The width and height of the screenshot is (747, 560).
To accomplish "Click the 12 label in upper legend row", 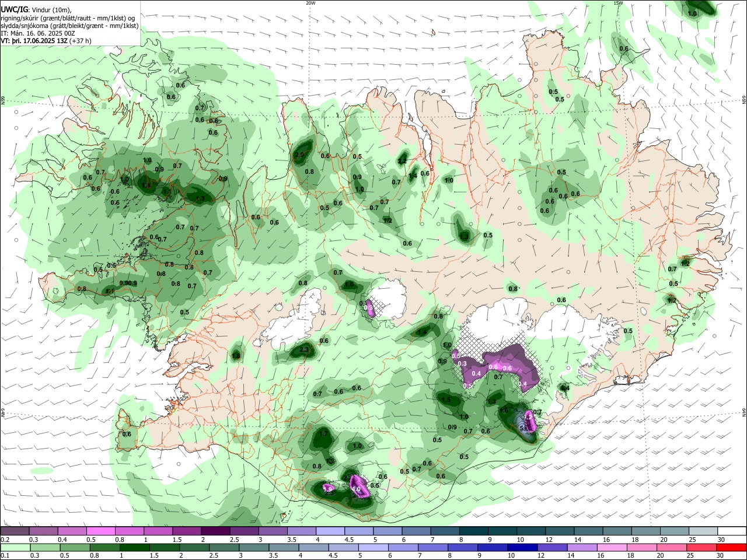I will (549, 540).
